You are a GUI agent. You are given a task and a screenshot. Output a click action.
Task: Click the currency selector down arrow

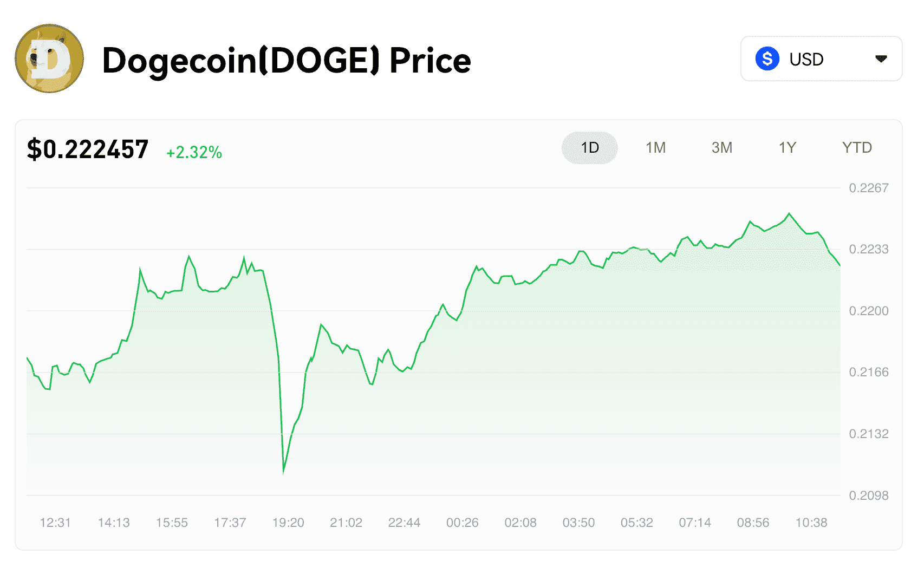881,58
